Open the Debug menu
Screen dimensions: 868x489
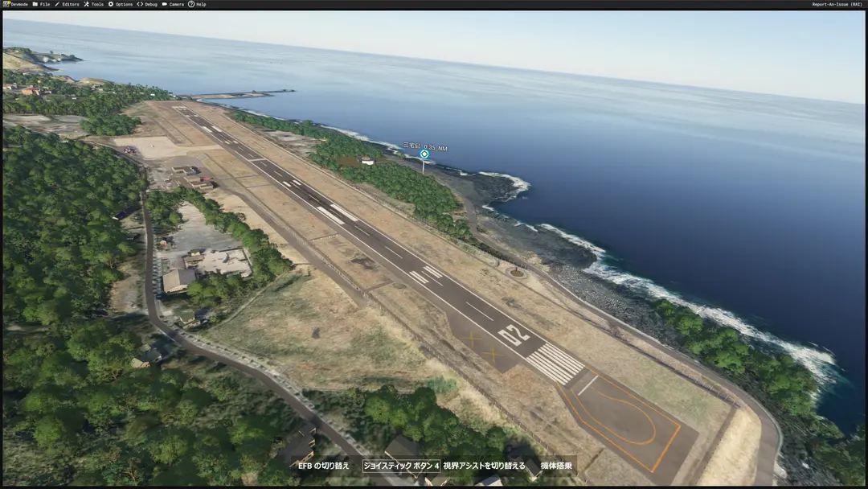147,4
